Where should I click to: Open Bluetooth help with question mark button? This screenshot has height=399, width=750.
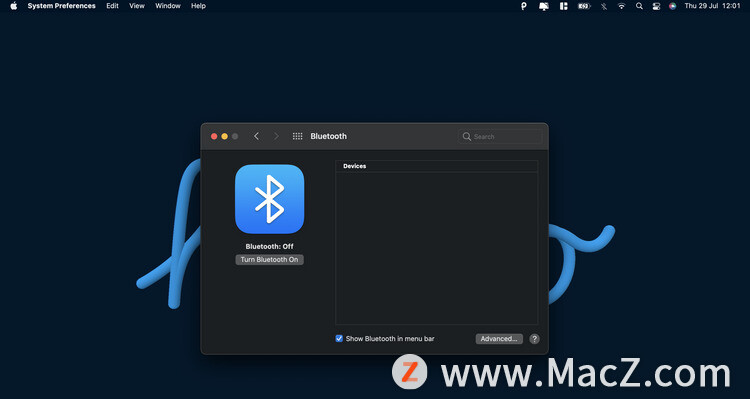(535, 339)
